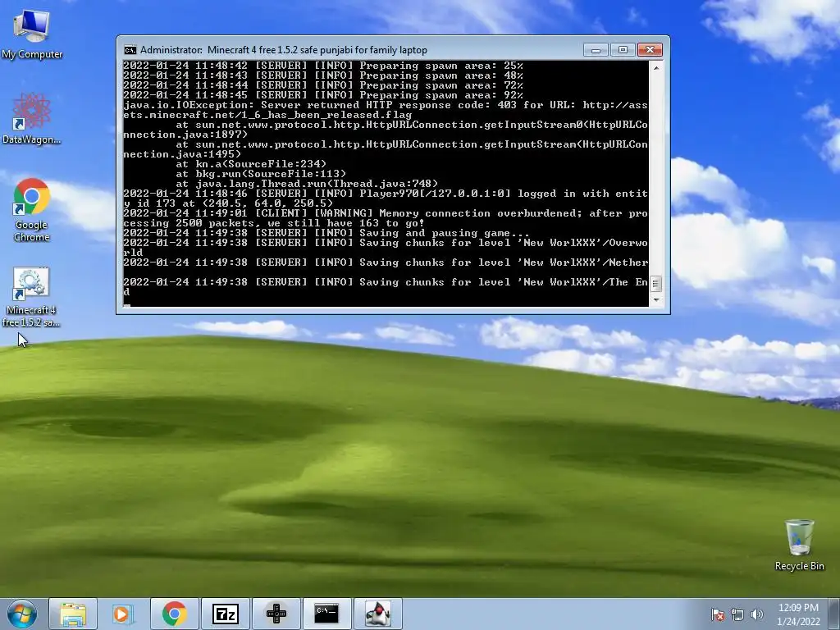
Task: Open the DataWagon desktop shortcut
Action: (32, 118)
